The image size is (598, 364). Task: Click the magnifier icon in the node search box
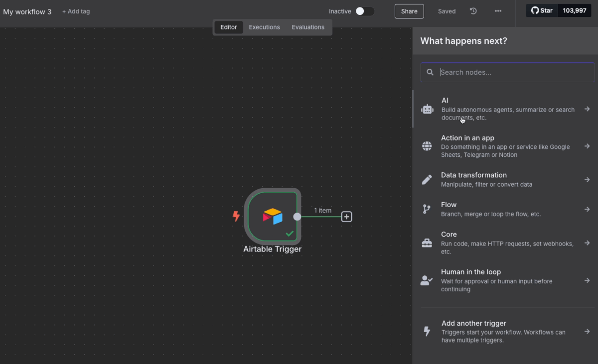click(430, 72)
